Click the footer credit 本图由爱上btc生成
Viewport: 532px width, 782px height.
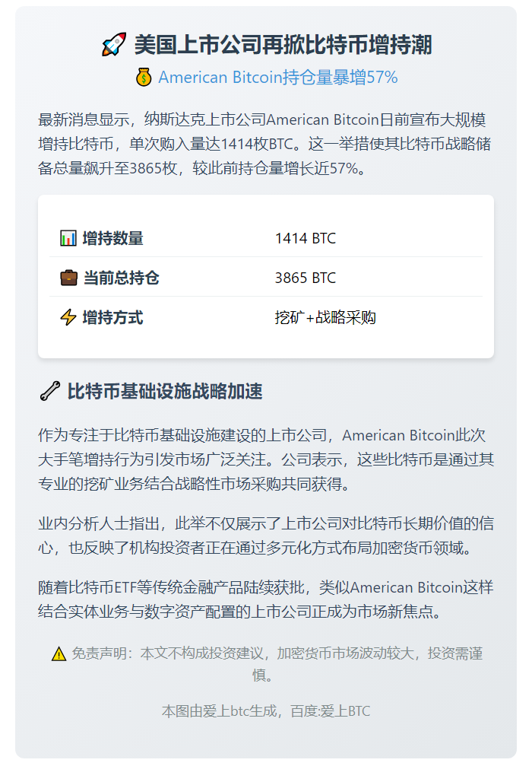coord(266,711)
